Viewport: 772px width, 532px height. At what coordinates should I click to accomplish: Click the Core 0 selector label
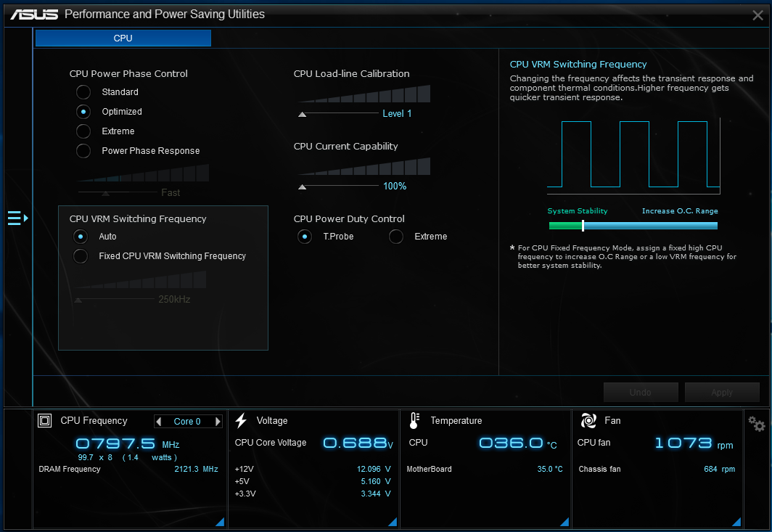pos(187,422)
